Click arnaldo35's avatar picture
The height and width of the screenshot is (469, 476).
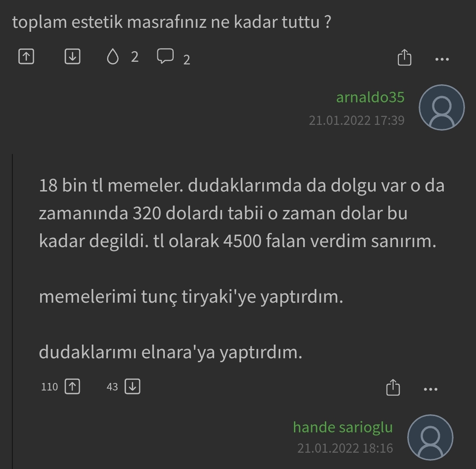441,108
